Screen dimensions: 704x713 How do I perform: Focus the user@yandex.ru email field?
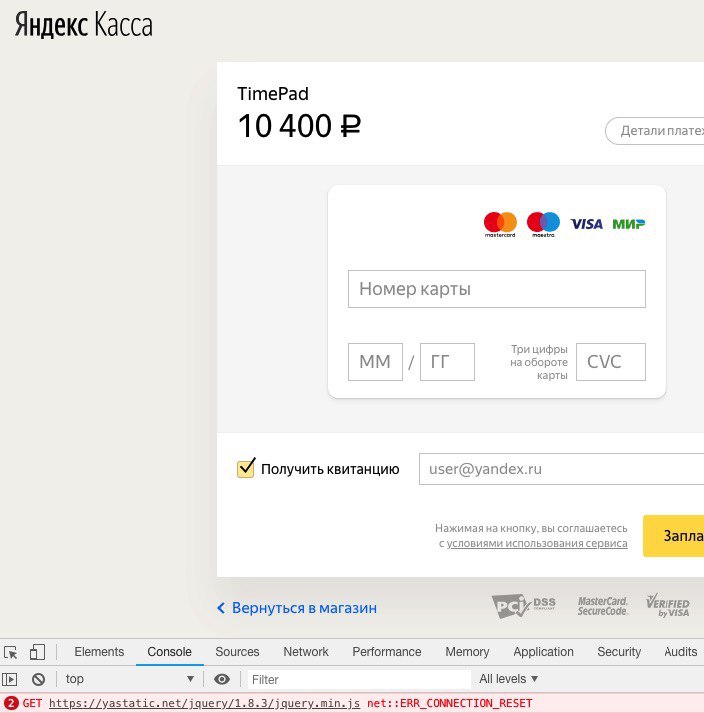[x=562, y=469]
